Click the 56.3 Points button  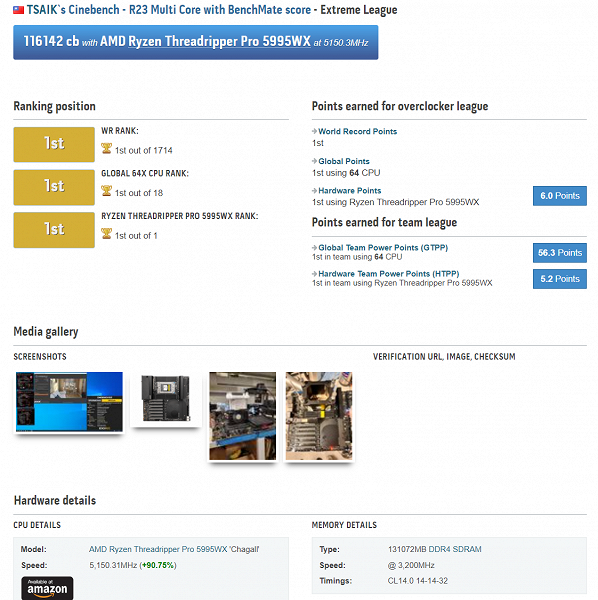tap(559, 253)
